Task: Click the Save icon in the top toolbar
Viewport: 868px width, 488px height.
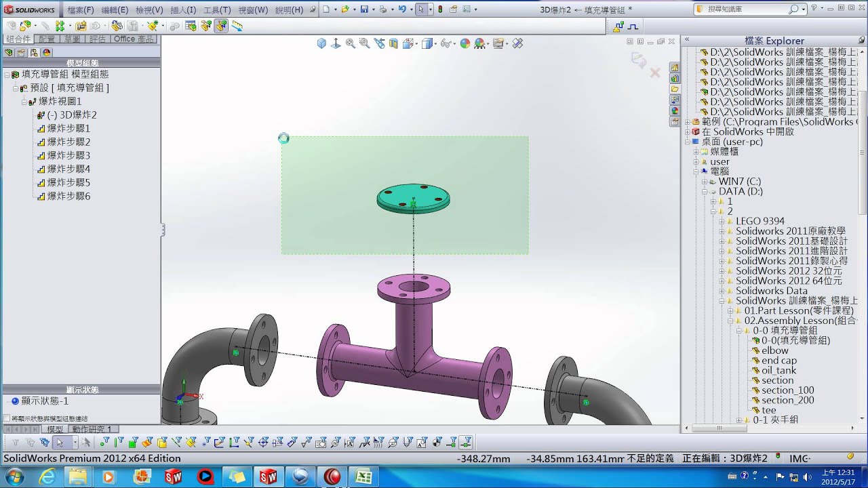Action: pyautogui.click(x=364, y=9)
